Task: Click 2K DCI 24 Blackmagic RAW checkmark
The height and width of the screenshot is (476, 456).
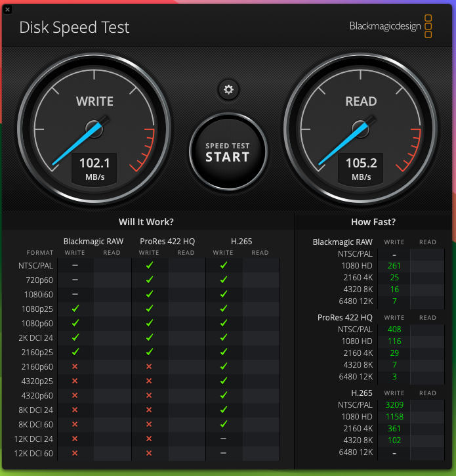Action: [x=75, y=337]
